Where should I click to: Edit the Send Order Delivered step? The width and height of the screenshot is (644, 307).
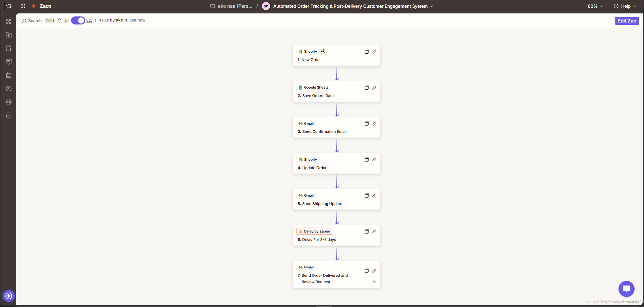pos(374,271)
